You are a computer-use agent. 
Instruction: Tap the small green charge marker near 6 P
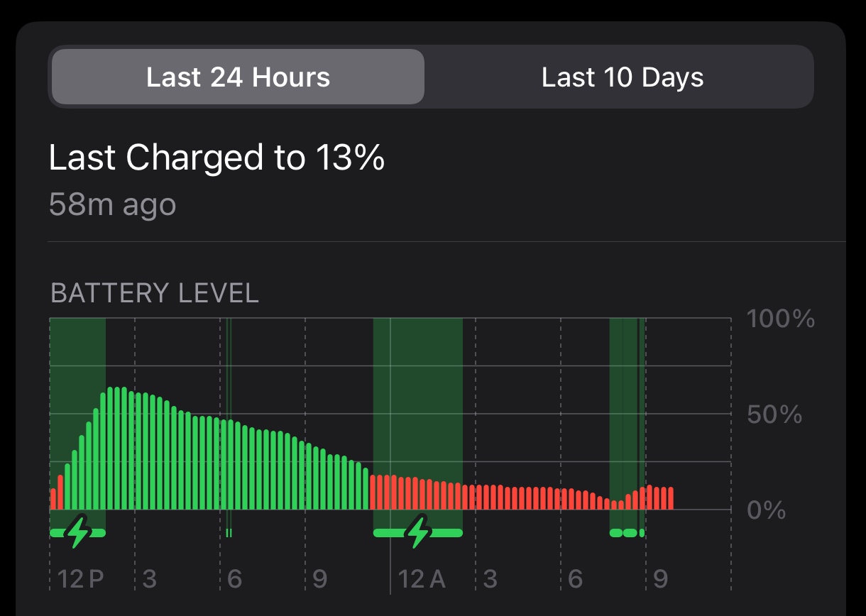coord(230,532)
